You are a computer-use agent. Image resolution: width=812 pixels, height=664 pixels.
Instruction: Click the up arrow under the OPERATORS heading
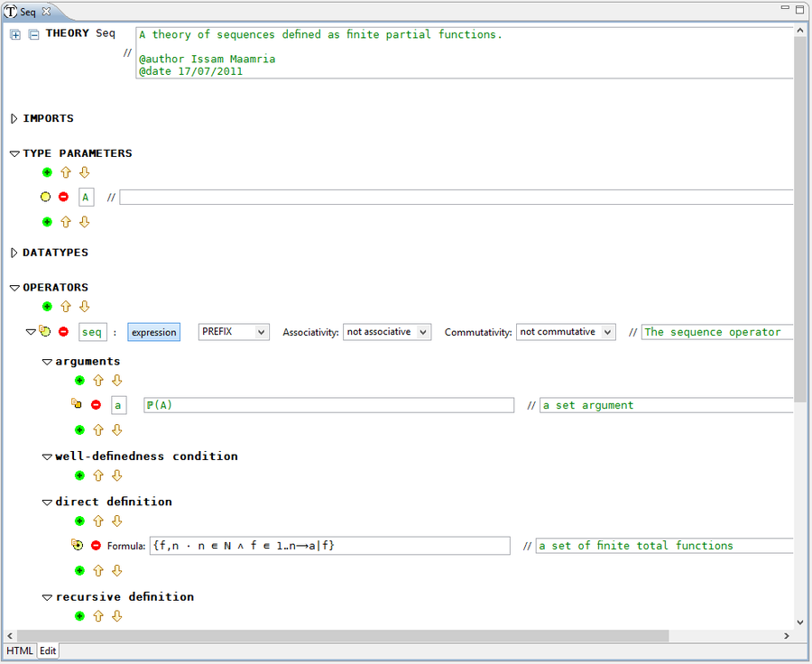click(x=66, y=306)
